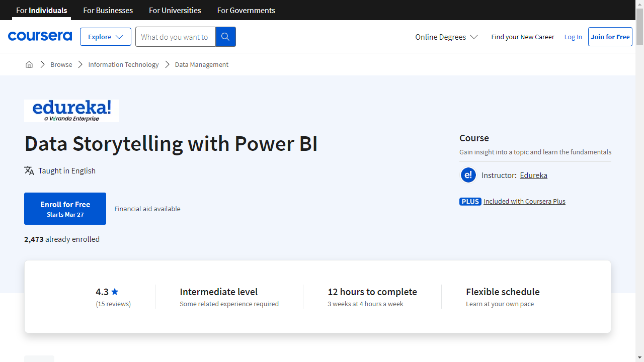Click the Coursera logo
Viewport: 644px width, 362px height.
[40, 36]
